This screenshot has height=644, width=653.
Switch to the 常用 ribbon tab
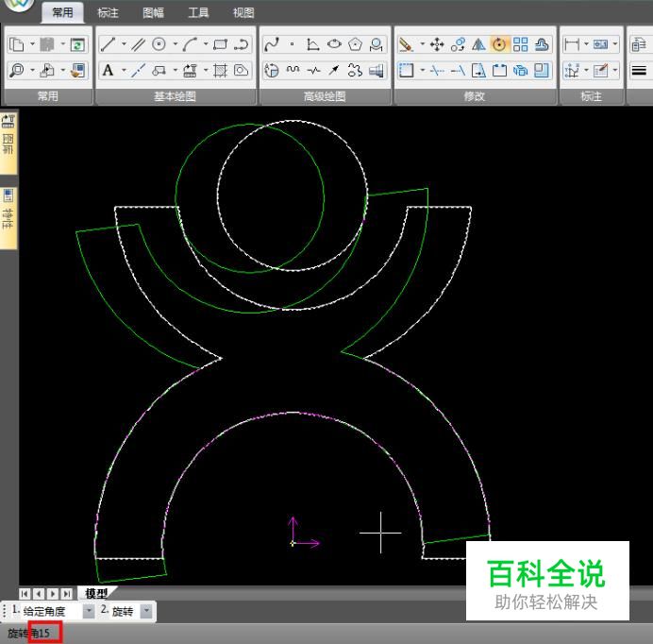pyautogui.click(x=62, y=12)
